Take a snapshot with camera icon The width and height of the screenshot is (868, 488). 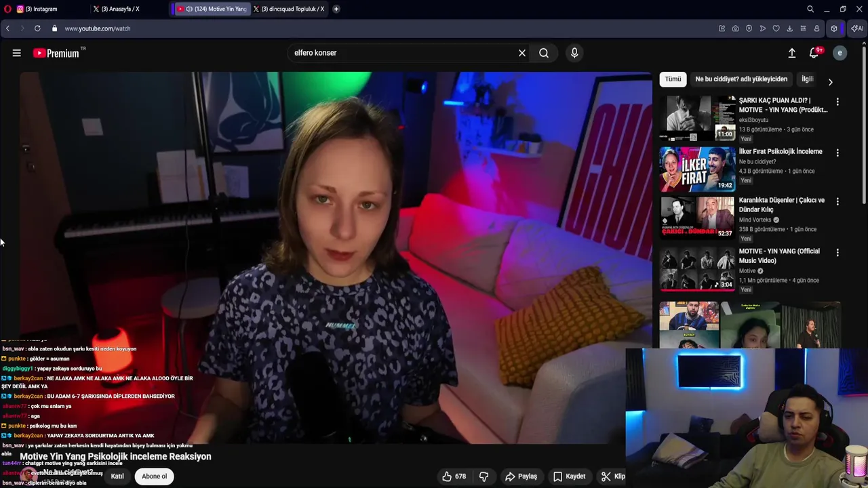point(736,28)
